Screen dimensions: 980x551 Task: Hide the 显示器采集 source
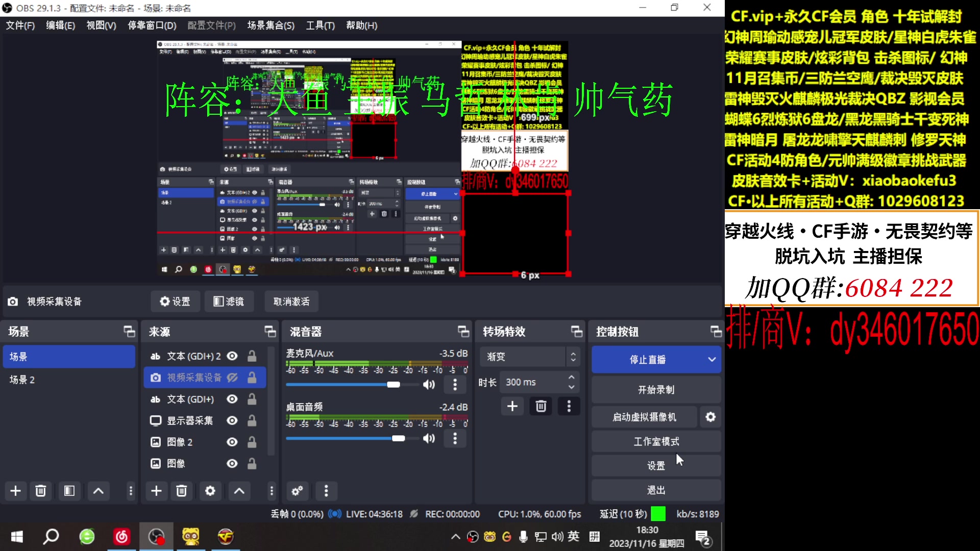(232, 420)
